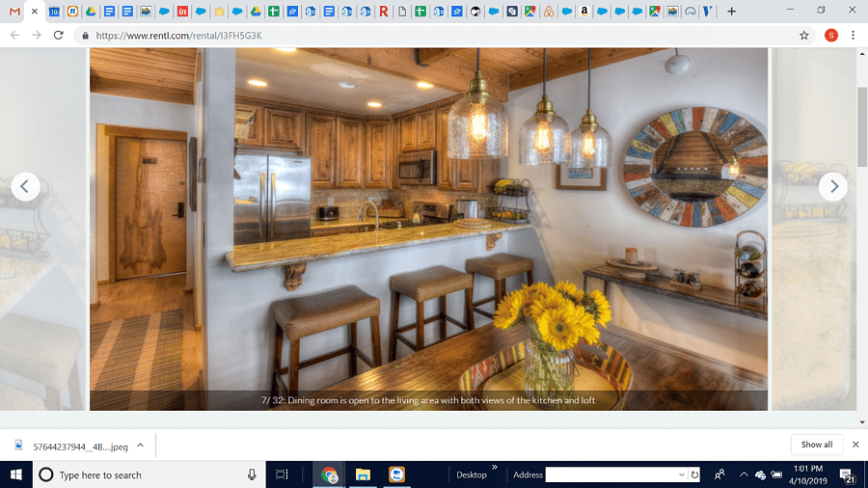Click the 'Type here to search' box
The height and width of the screenshot is (488, 868).
148,474
